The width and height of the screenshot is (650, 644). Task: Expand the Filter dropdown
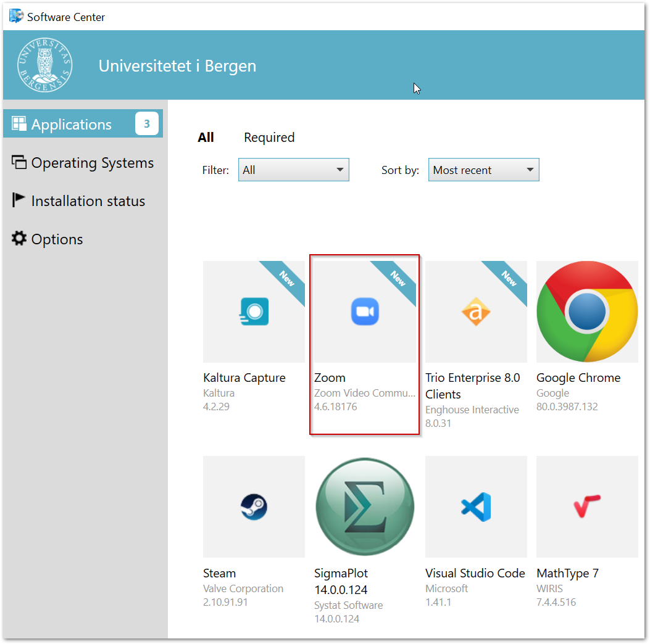(x=294, y=170)
